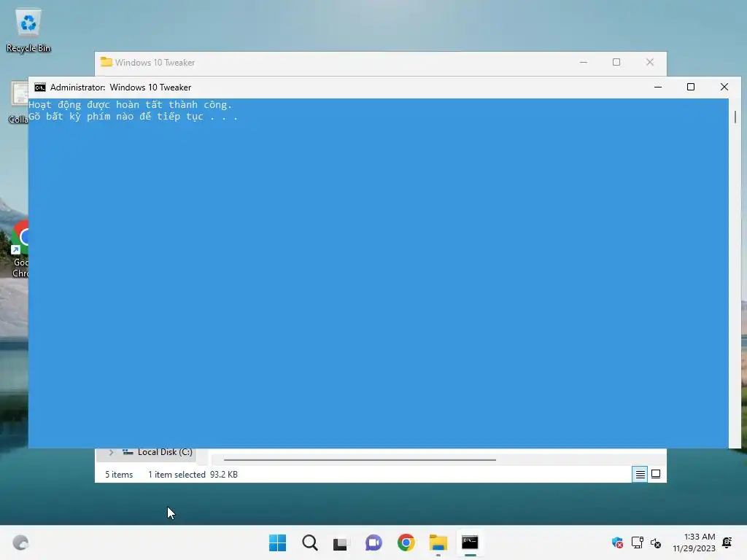Screen dimensions: 747x560
Task: Click the "Gõ bất kỳ phím nào" console line
Action: [x=133, y=117]
